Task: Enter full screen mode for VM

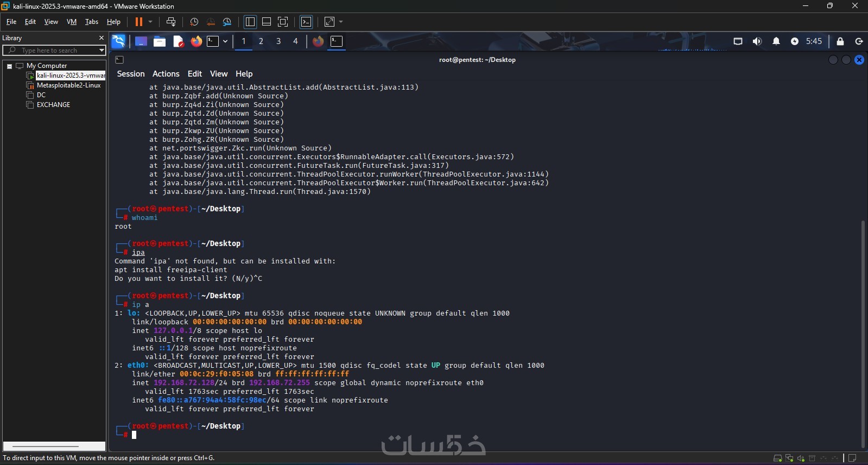Action: click(x=283, y=22)
